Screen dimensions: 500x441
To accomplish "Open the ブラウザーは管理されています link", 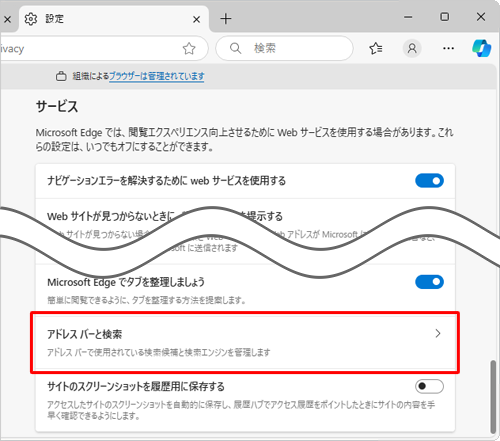I will 157,76.
